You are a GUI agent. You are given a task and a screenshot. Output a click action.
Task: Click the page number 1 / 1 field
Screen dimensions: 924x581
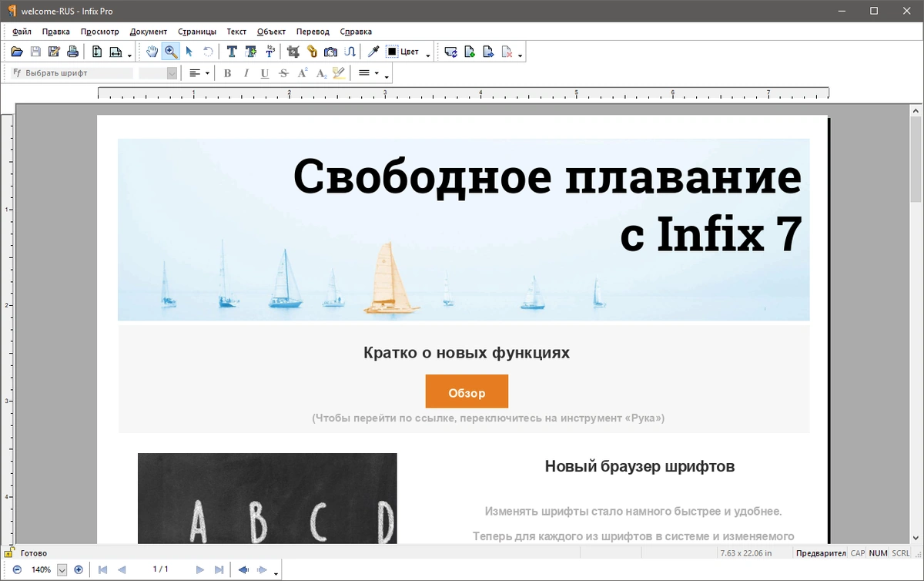[x=160, y=569]
